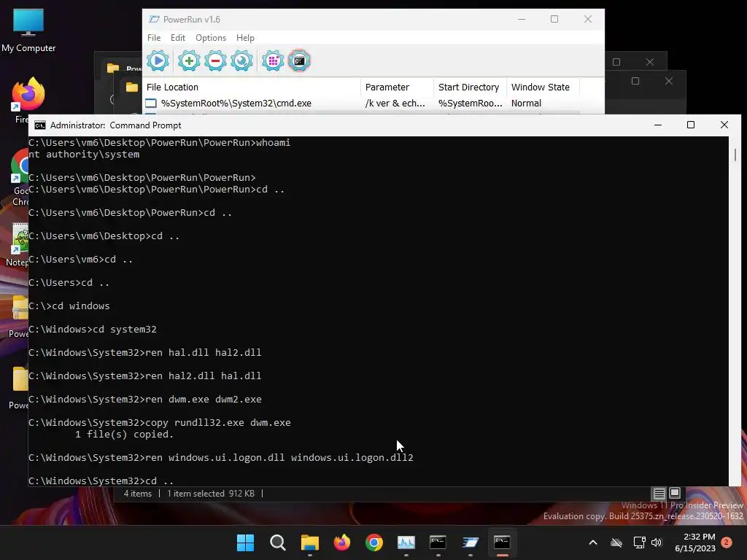Switch to the first Command Prompt taskbar icon
The image size is (747, 560).
pyautogui.click(x=438, y=542)
